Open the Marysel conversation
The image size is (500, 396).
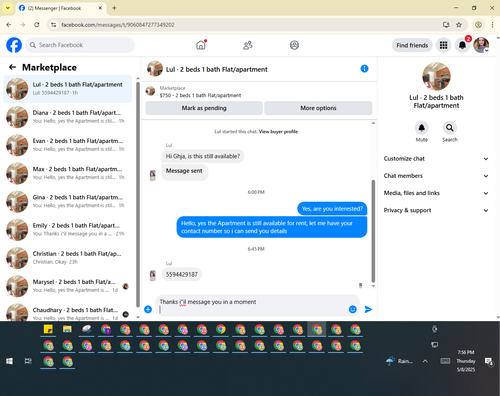68,286
